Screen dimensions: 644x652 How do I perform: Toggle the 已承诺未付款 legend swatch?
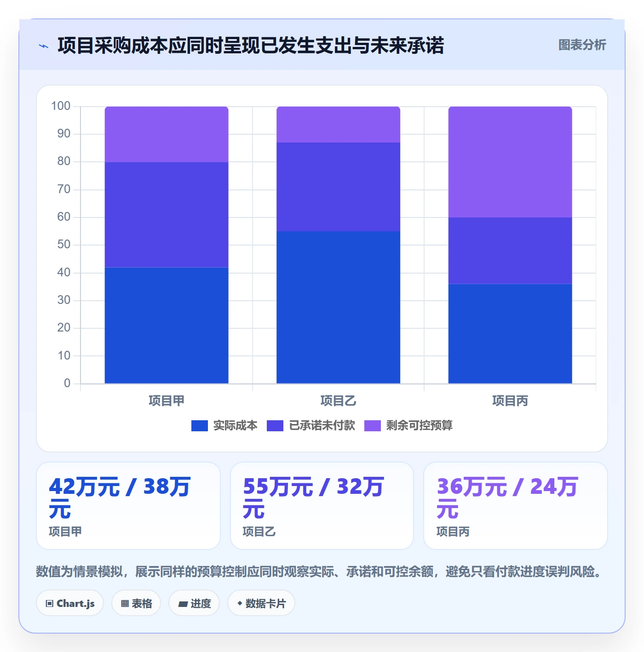tap(275, 426)
